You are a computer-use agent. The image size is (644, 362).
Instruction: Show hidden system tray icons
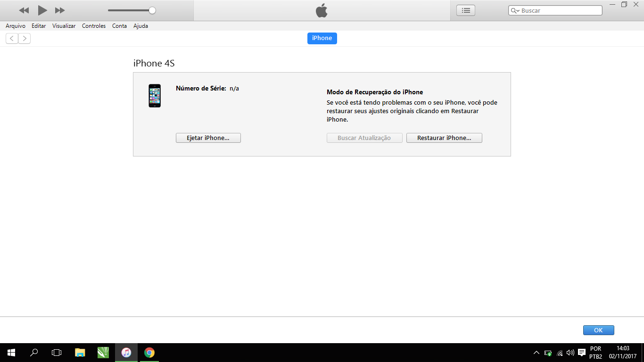click(x=537, y=353)
